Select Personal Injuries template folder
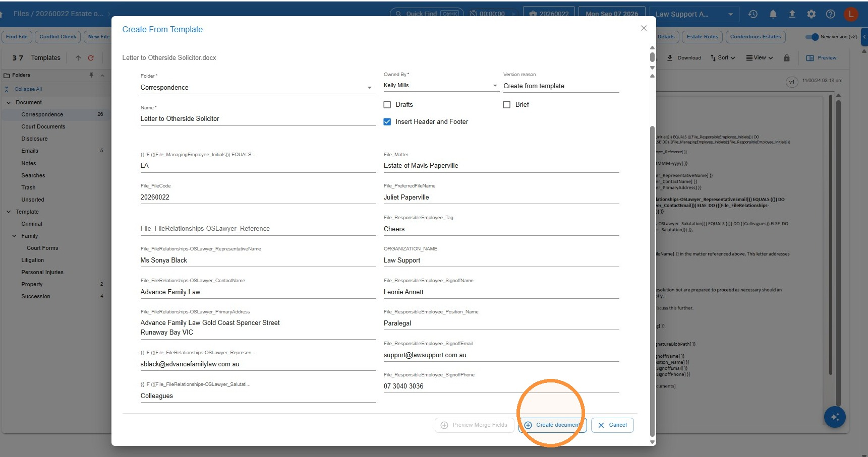868x457 pixels. pyautogui.click(x=42, y=273)
